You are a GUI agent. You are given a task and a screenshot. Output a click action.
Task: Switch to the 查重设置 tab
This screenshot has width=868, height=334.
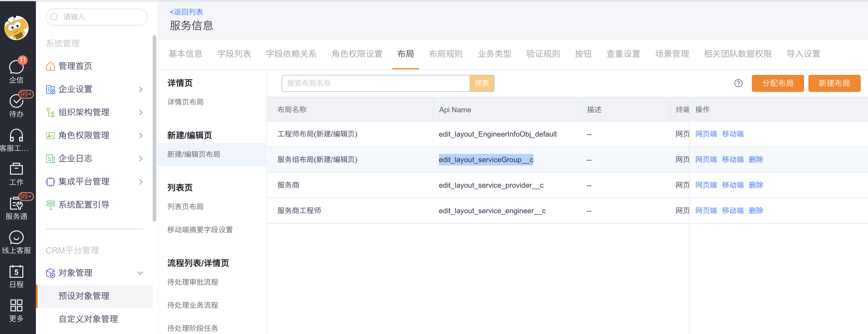623,54
